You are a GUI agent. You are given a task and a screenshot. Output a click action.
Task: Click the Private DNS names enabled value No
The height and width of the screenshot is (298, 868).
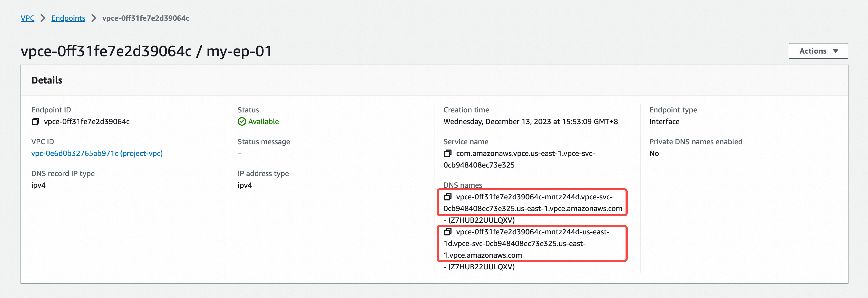(654, 153)
